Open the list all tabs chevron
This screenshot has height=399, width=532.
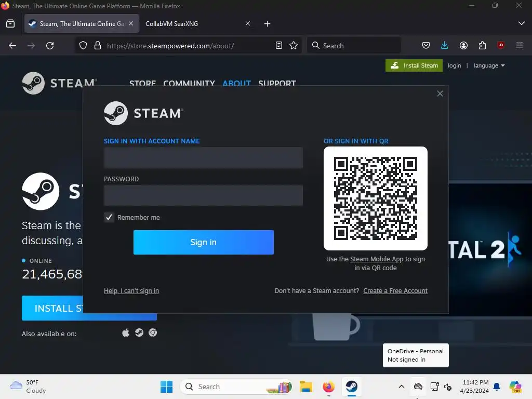point(522,23)
